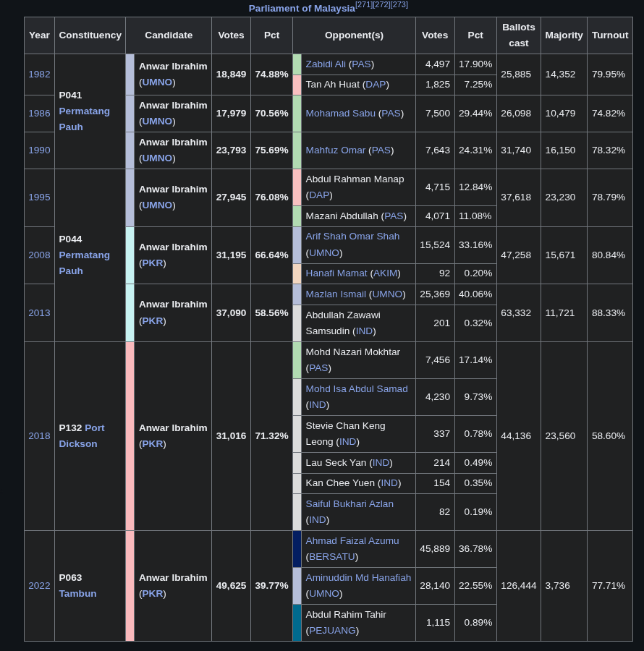Screen dimensions: 644x651
Task: Open citation 273 in the table caption
Action: point(399,4)
